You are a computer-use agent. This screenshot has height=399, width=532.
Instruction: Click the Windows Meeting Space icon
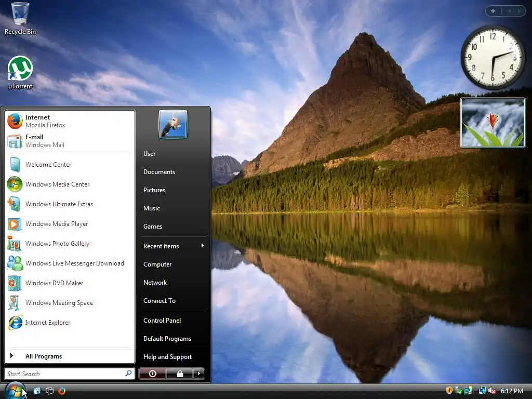pyautogui.click(x=14, y=303)
